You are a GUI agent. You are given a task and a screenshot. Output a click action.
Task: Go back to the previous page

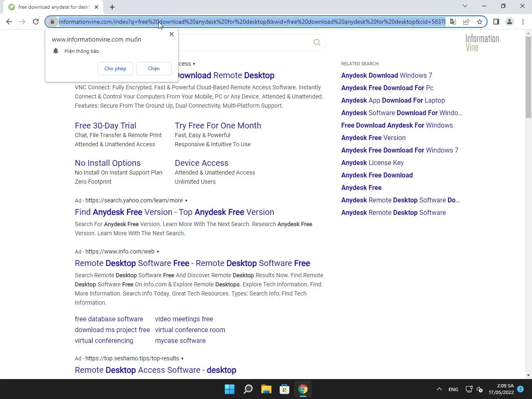9,22
